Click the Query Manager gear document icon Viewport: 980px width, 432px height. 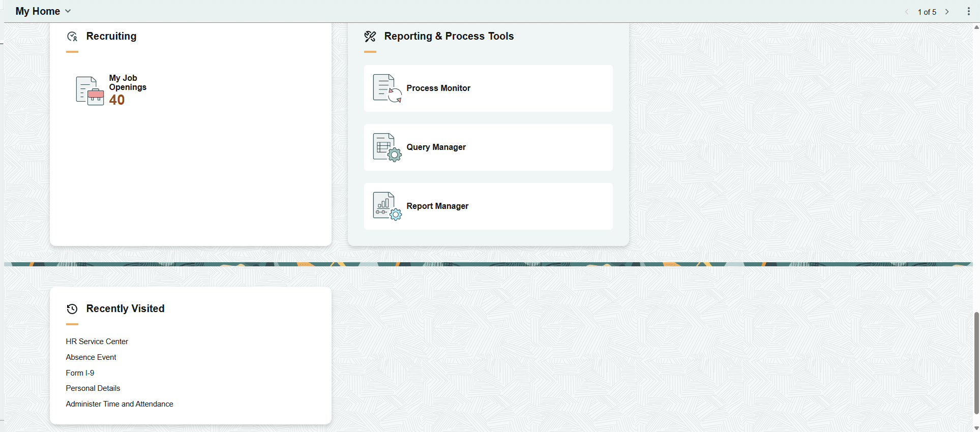387,147
